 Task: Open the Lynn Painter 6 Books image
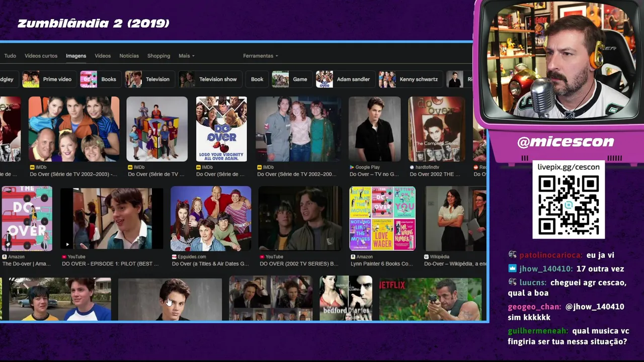382,218
